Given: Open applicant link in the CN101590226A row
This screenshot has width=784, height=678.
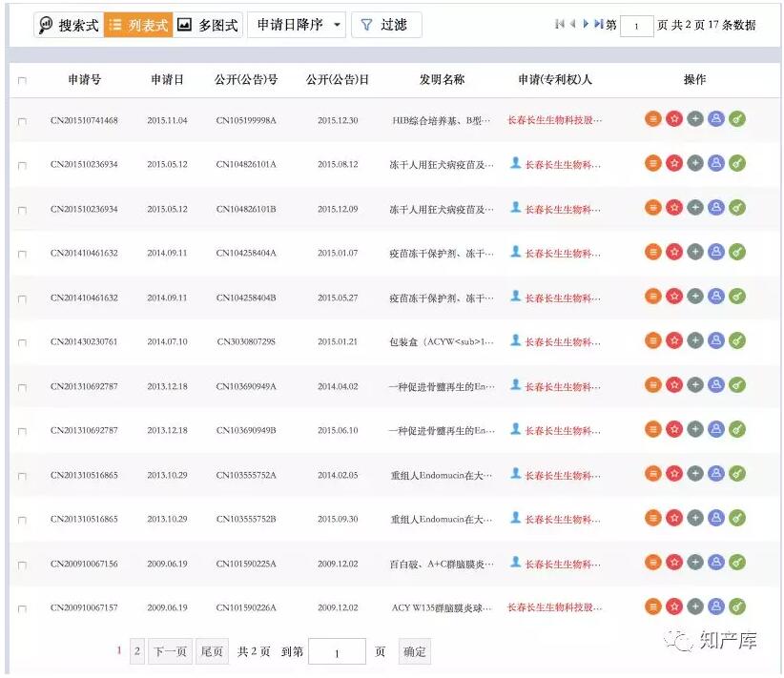Looking at the screenshot, I should point(554,607).
